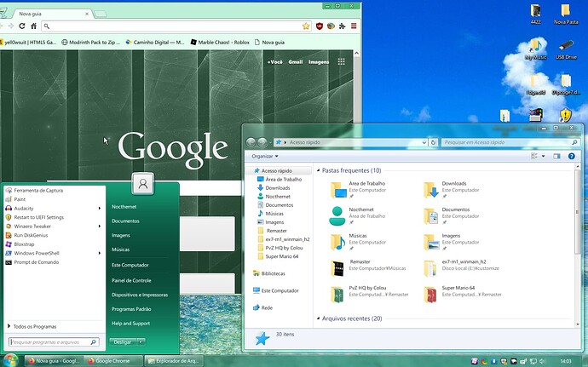Click the Desligar button
Viewport: 588px width, 367px height.
point(123,342)
